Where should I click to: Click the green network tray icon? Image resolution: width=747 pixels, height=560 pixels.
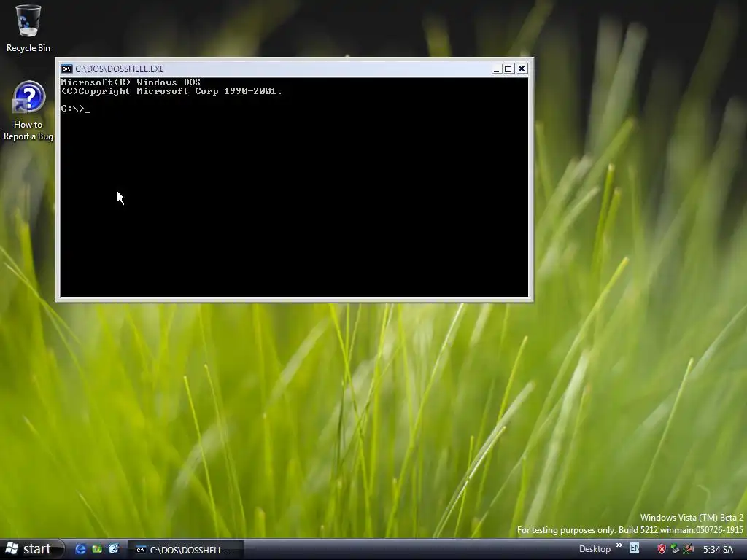click(x=675, y=549)
